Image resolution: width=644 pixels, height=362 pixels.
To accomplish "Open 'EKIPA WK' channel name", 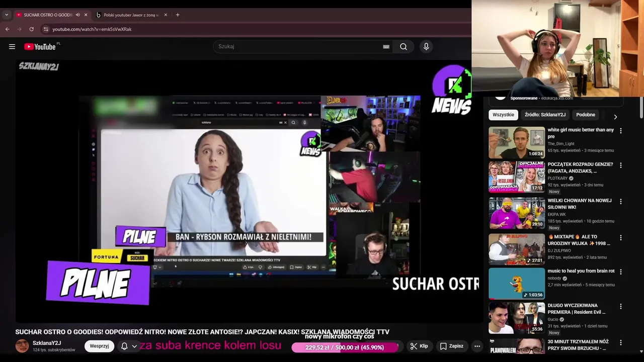I will 556,214.
